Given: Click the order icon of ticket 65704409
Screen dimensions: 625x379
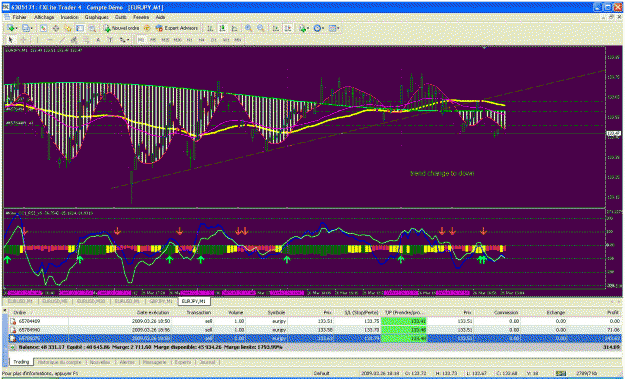Looking at the screenshot, I should click(13, 321).
